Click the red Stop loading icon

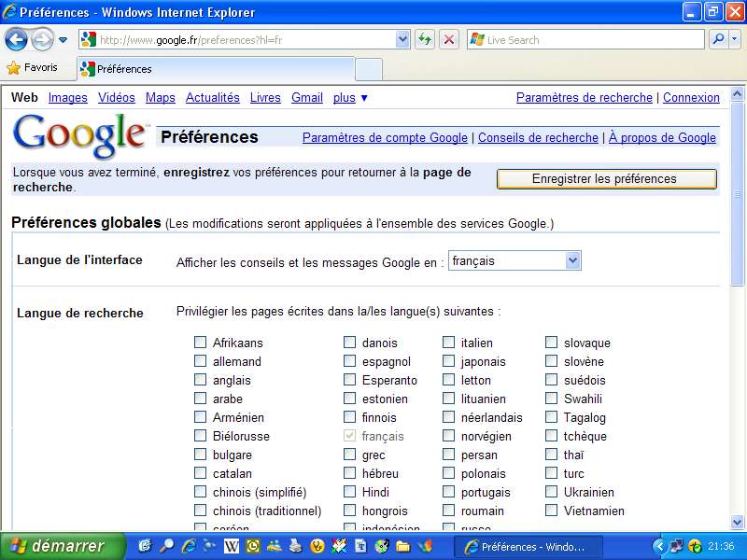tap(449, 39)
